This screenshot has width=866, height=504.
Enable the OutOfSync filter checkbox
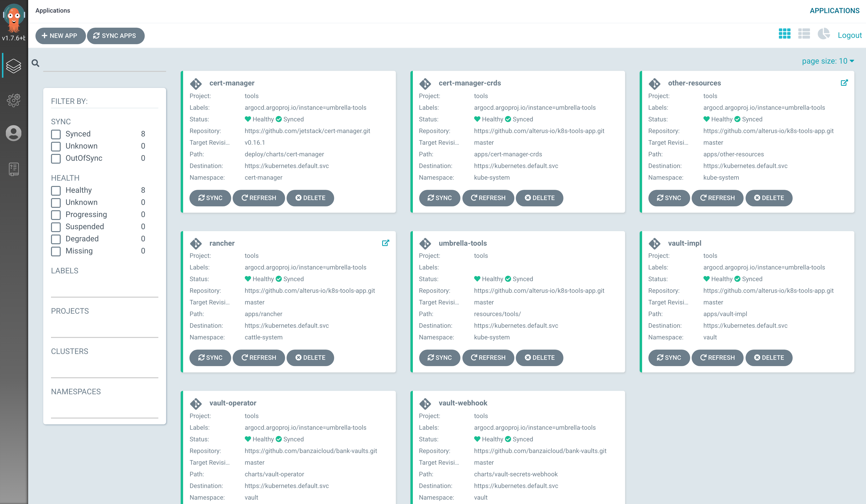point(56,158)
